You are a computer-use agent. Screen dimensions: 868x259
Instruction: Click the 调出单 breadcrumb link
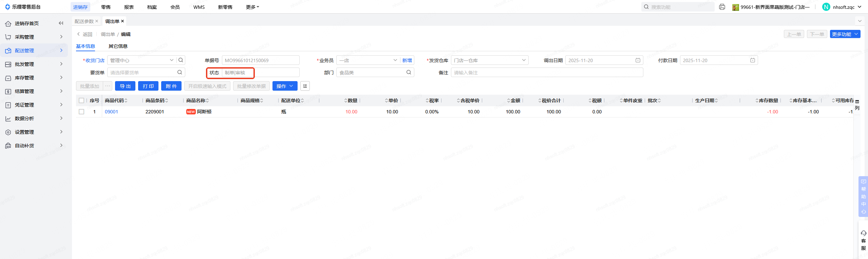[108, 34]
